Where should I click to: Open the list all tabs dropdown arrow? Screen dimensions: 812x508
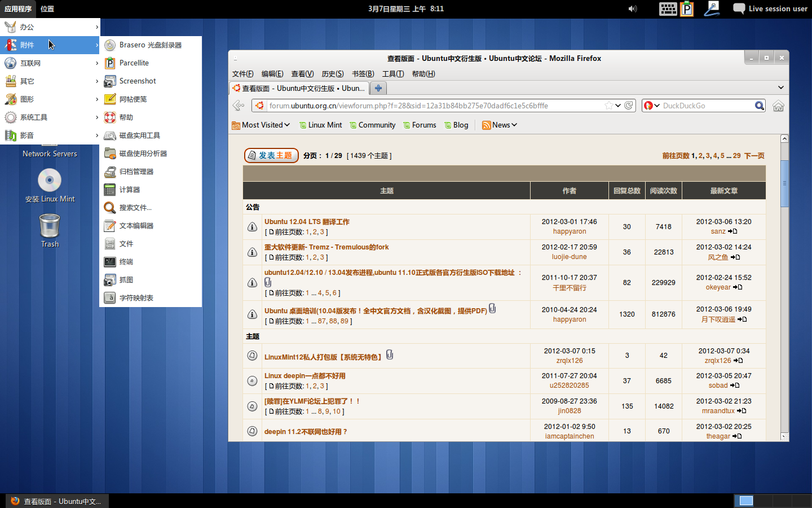[781, 87]
